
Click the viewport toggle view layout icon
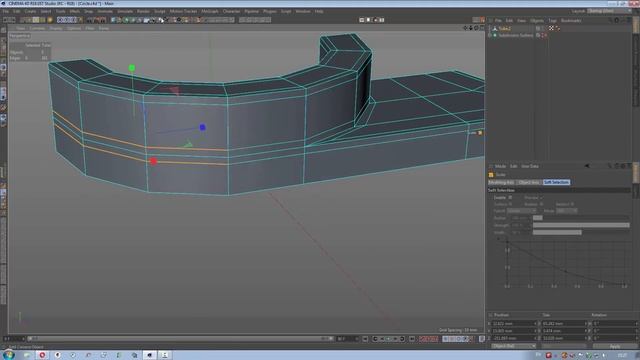[x=482, y=28]
